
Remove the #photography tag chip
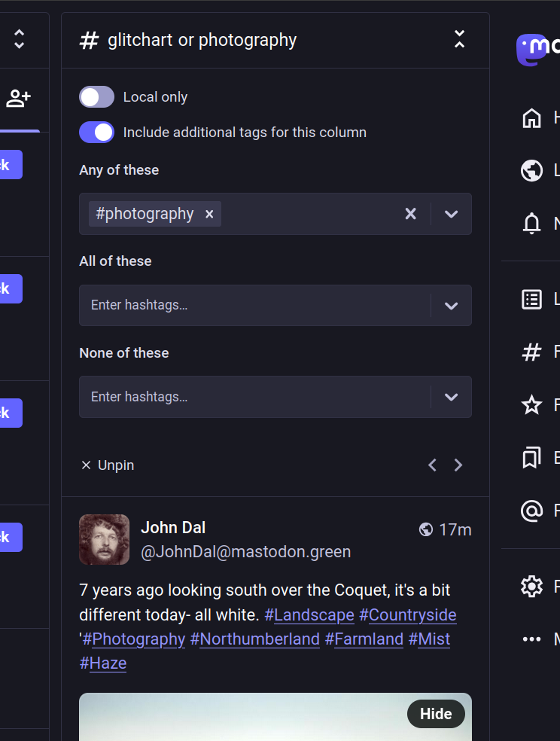click(209, 214)
